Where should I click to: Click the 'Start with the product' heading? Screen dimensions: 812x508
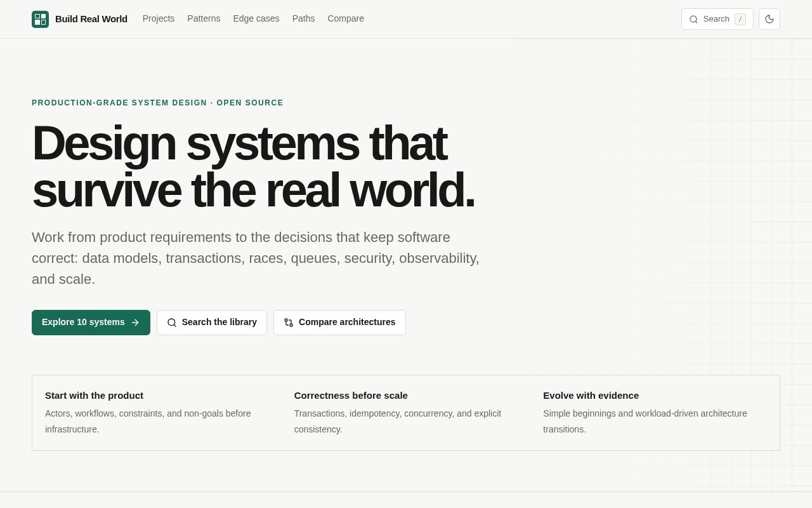(94, 396)
